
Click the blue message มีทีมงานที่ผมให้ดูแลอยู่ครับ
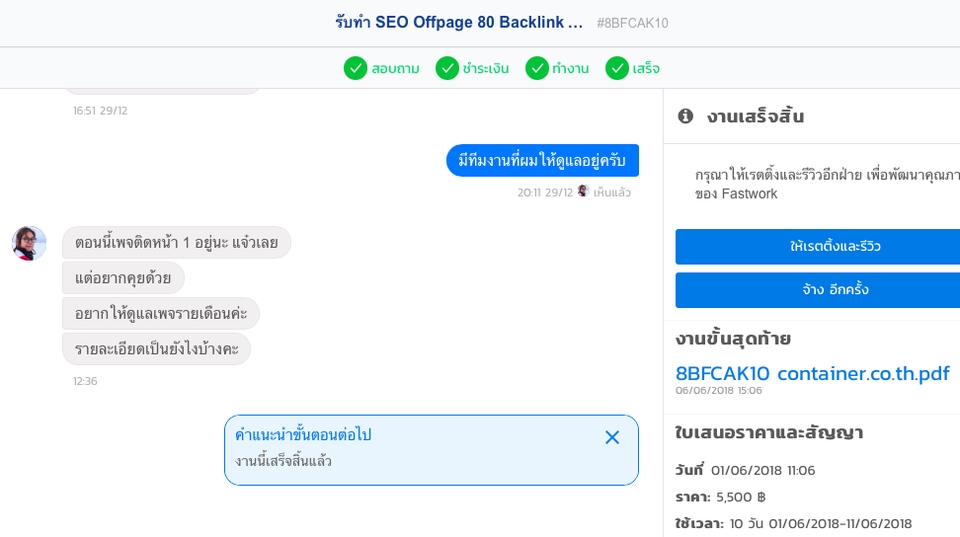(x=542, y=160)
